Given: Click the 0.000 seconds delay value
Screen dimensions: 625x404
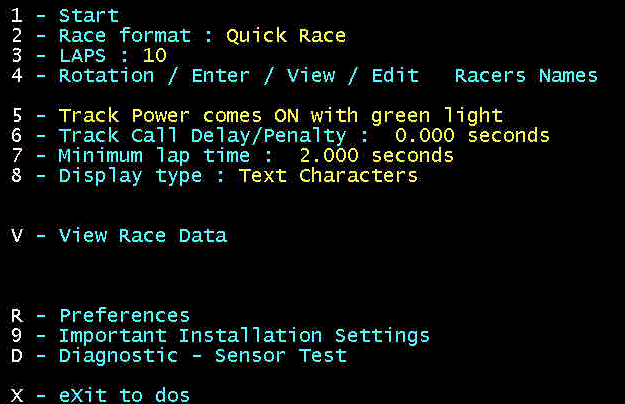Looking at the screenshot, I should 472,135.
